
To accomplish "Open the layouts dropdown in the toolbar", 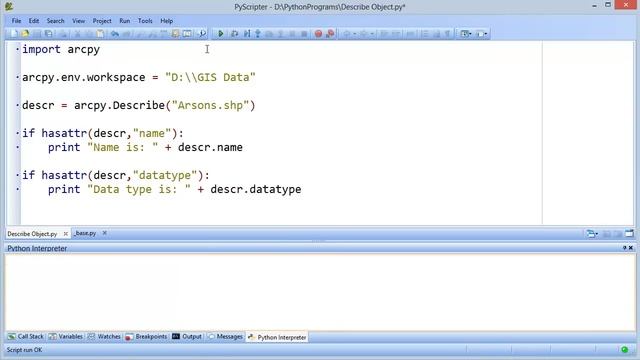I will 466,34.
